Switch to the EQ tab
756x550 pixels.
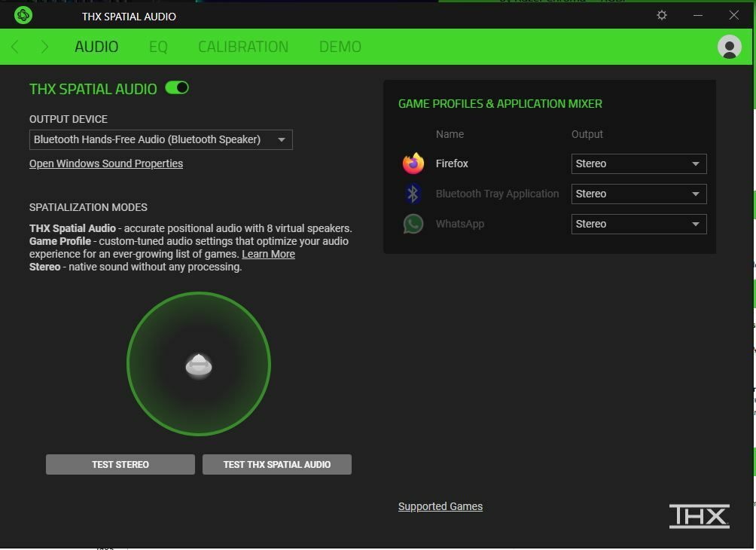point(158,47)
